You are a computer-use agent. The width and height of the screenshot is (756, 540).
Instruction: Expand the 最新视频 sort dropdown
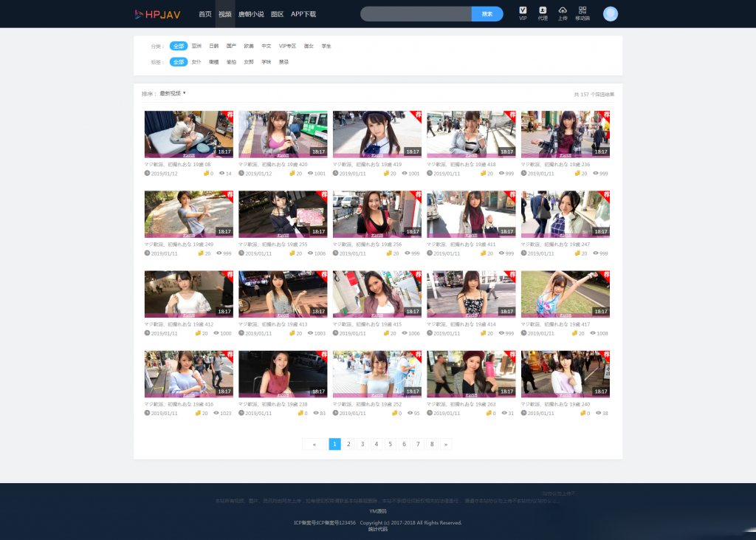coord(173,94)
